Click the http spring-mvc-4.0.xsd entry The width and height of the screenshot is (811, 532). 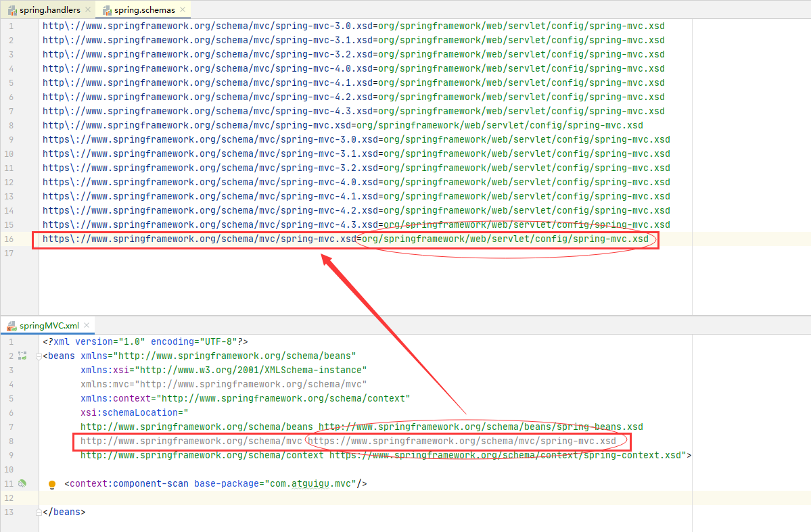(354, 68)
